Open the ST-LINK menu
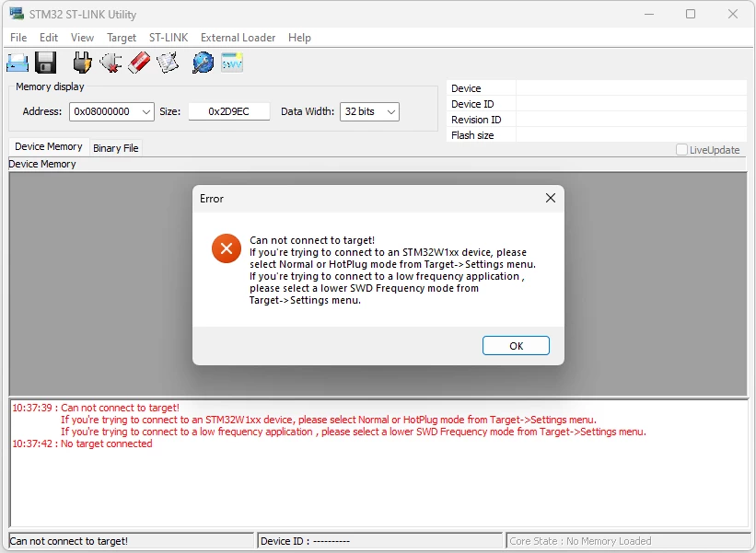 [169, 38]
